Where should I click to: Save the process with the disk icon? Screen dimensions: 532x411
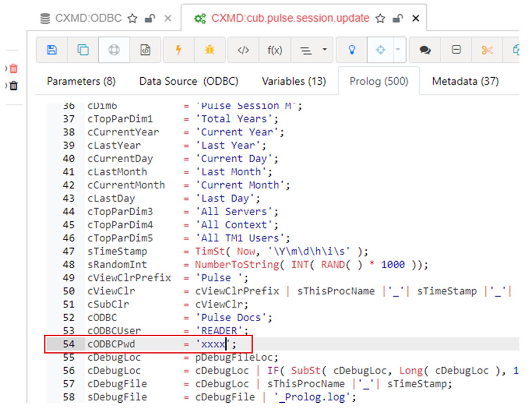[52, 50]
